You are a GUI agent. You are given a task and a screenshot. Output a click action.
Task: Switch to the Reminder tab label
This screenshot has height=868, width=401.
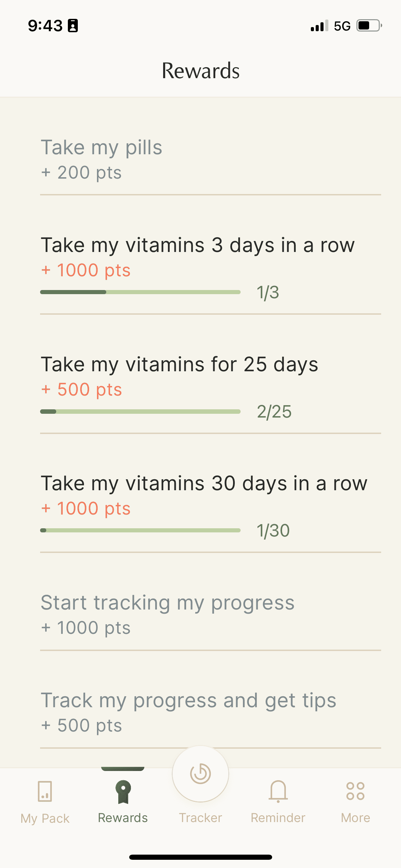click(278, 818)
